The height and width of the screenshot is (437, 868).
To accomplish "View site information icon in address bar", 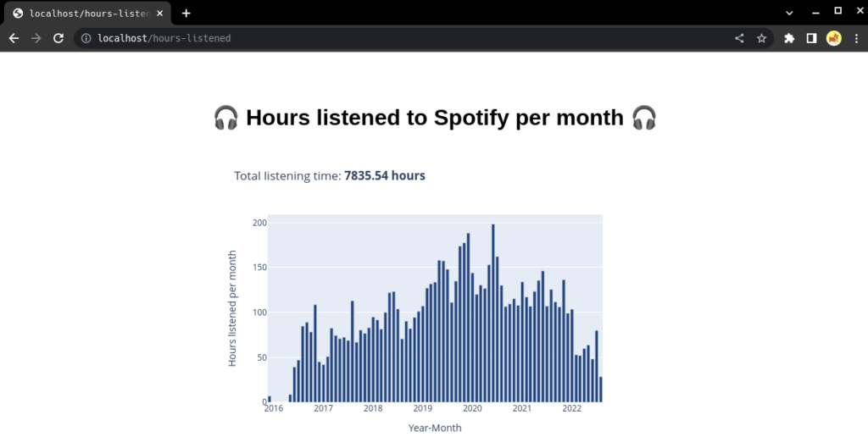I will click(86, 38).
